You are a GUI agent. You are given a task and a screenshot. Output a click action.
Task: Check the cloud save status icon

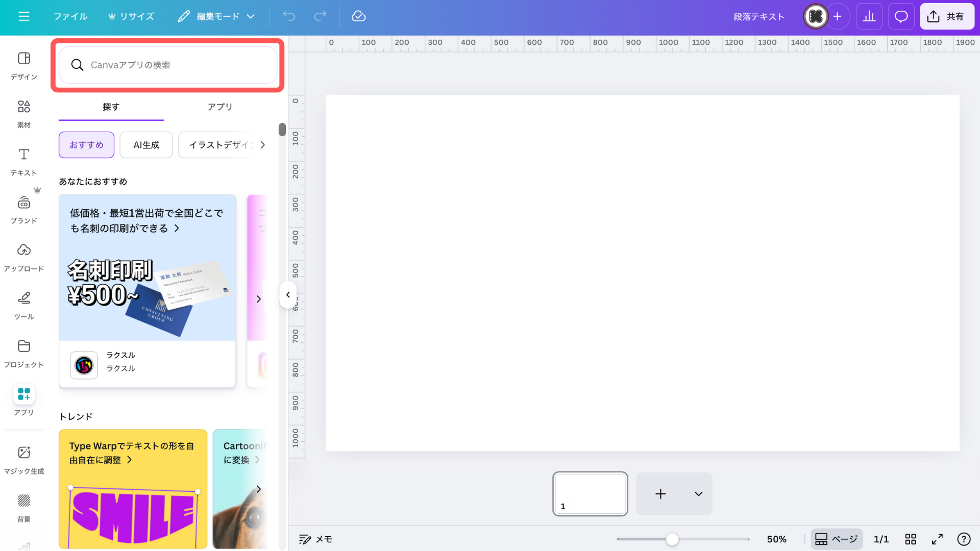tap(359, 16)
